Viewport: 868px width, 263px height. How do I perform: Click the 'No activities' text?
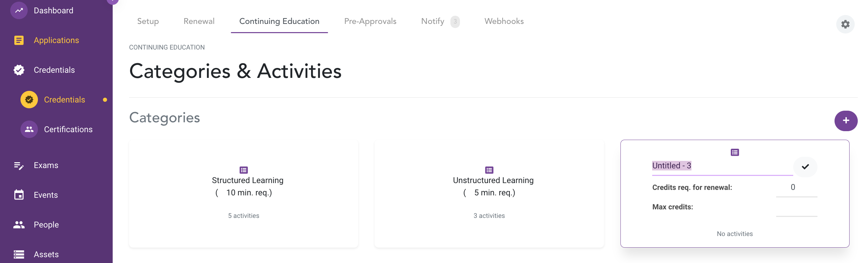[735, 234]
